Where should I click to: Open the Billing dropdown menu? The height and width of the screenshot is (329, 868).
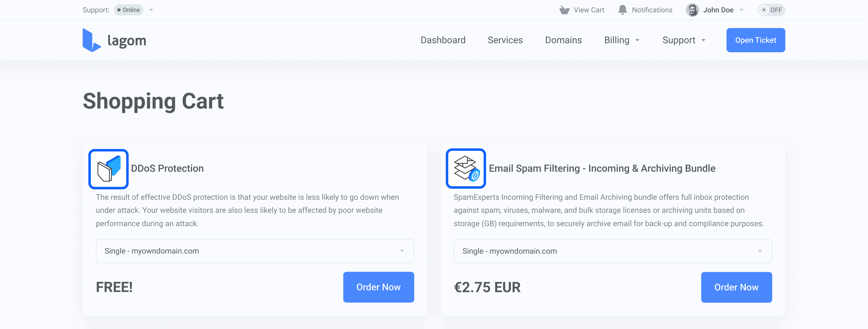pyautogui.click(x=622, y=40)
